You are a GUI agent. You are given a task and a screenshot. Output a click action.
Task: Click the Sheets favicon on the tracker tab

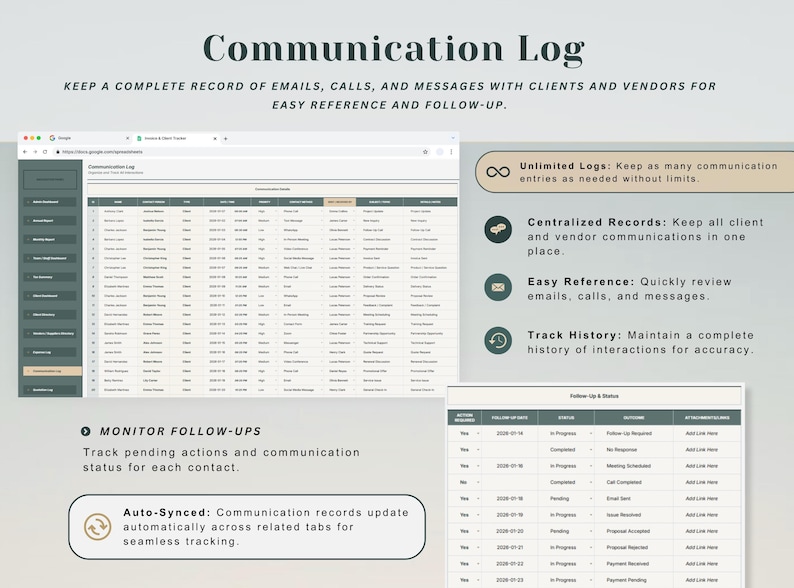(x=139, y=138)
